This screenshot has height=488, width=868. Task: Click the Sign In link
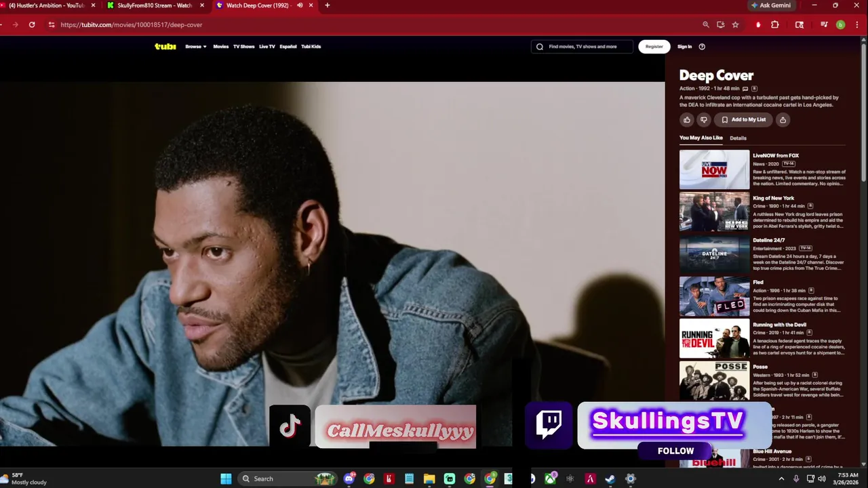click(684, 47)
